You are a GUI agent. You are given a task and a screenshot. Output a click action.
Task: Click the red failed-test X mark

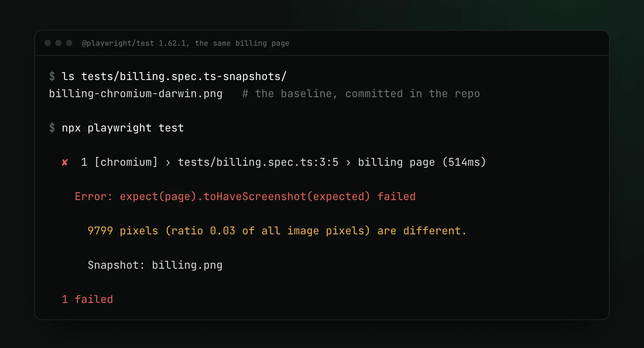coord(65,163)
